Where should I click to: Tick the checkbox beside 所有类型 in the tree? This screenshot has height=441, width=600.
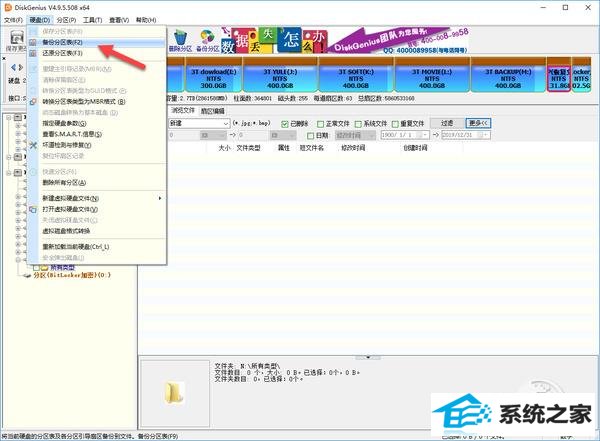point(36,268)
